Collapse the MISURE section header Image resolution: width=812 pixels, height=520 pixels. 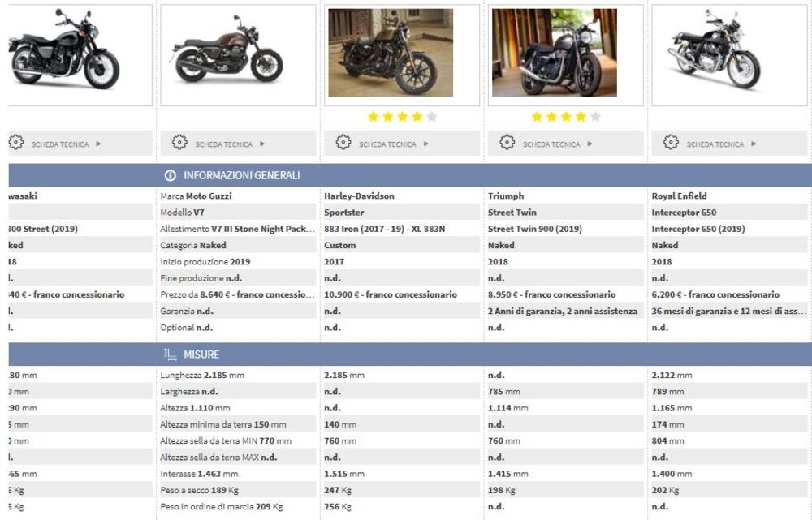click(x=406, y=354)
